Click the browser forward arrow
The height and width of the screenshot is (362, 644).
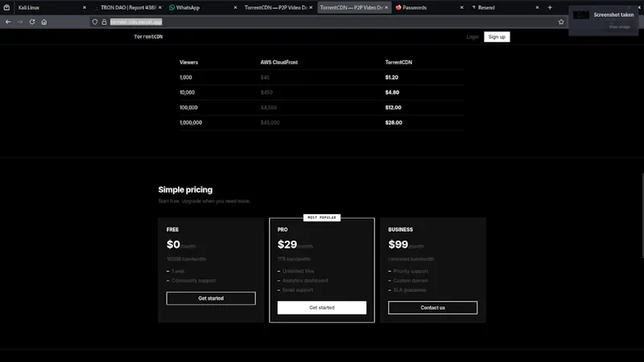(x=19, y=22)
